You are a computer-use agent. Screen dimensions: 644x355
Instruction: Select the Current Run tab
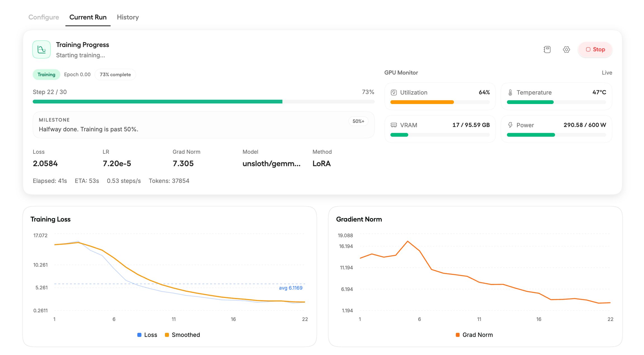pos(88,17)
